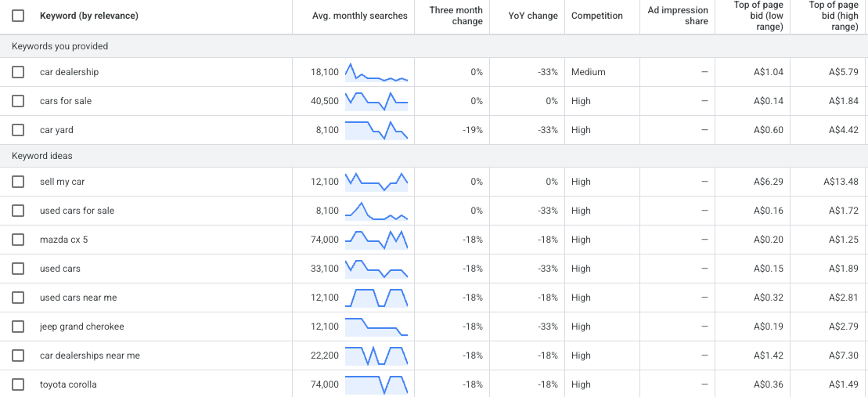Select used cars near me checkbox
This screenshot has width=868, height=397.
click(18, 298)
